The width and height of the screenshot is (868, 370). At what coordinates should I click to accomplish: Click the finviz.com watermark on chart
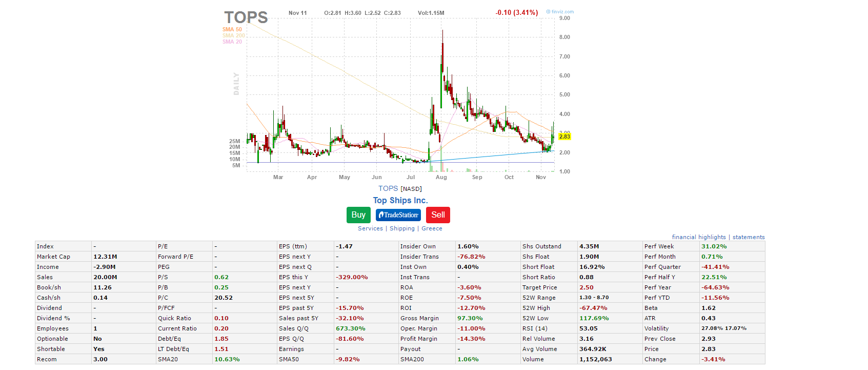coord(560,12)
